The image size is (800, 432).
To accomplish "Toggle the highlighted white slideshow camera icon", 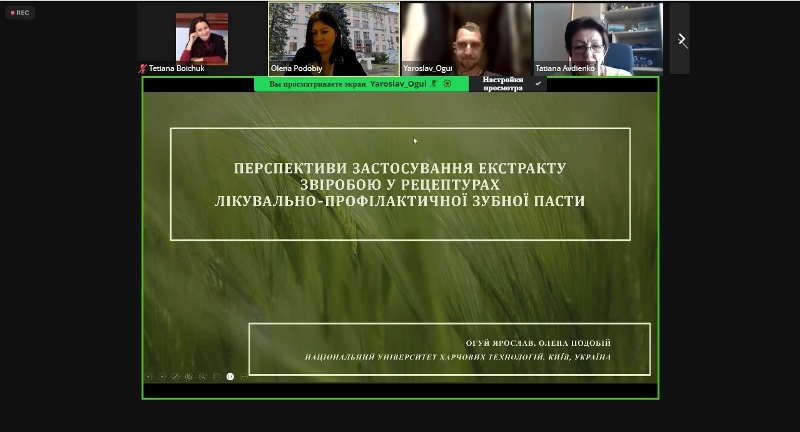I will [230, 376].
